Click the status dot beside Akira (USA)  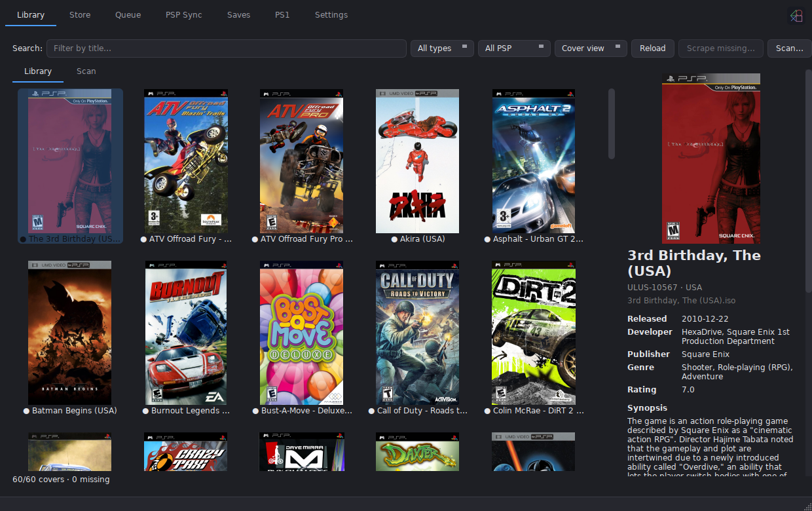[x=394, y=240]
